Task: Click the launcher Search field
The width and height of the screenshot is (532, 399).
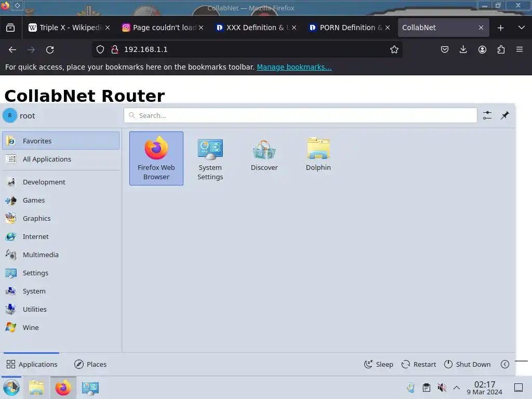Action: 300,115
